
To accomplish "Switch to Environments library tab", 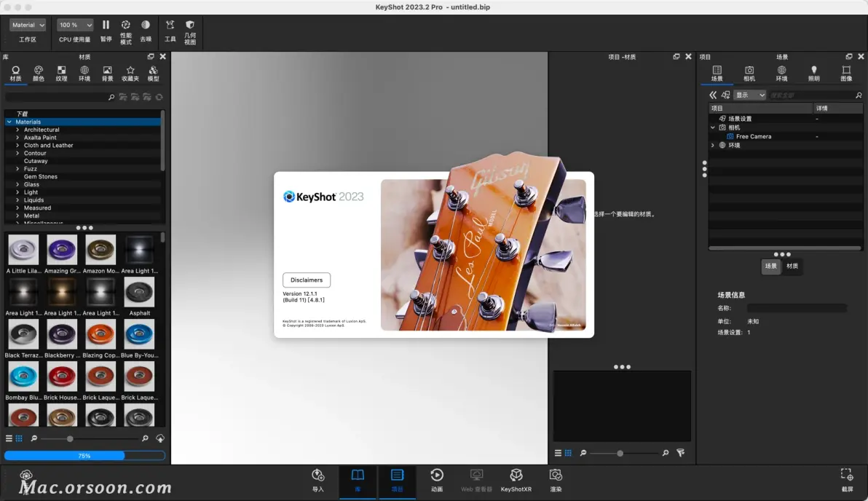I will coord(84,74).
